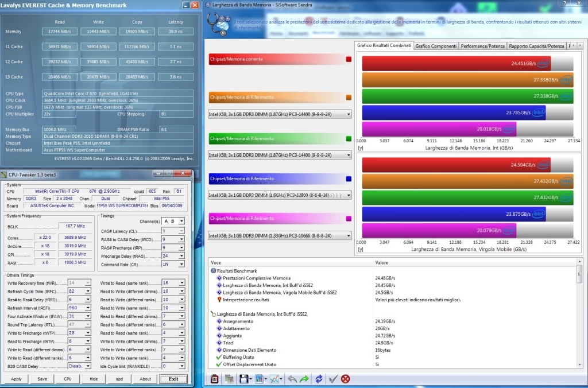The image size is (588, 388).
Task: Open the PC3-14400 reference dropdown under the green label
Action: tap(280, 155)
